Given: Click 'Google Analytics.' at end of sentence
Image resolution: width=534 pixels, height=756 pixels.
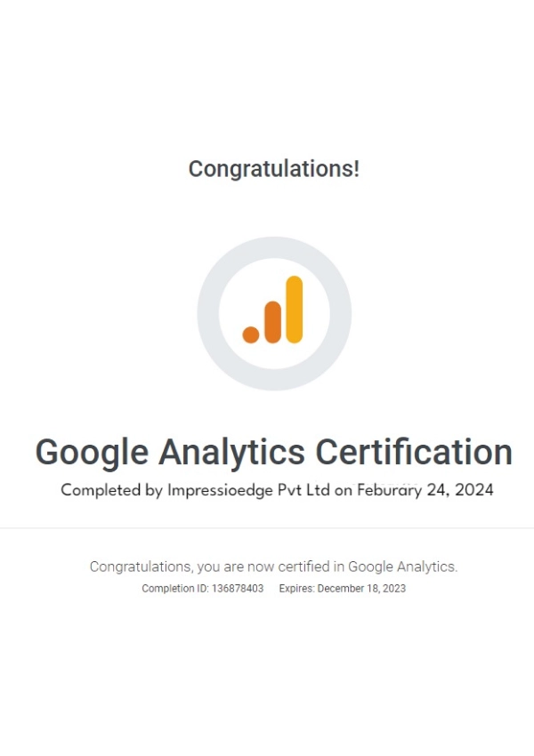Looking at the screenshot, I should click(403, 567).
